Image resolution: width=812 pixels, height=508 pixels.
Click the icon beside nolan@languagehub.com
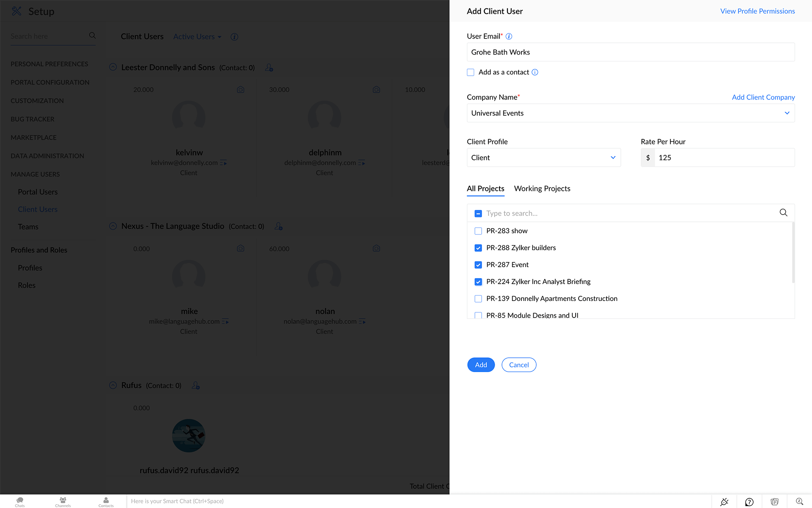(x=362, y=322)
